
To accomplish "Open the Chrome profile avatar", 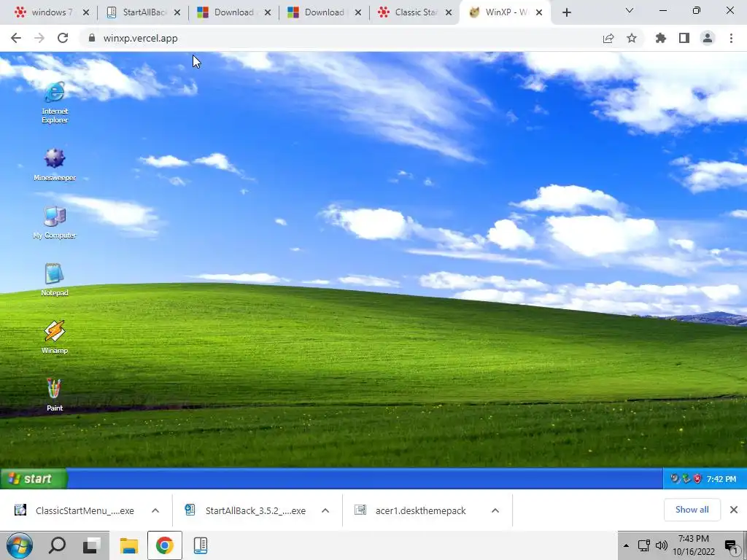I will pyautogui.click(x=708, y=38).
